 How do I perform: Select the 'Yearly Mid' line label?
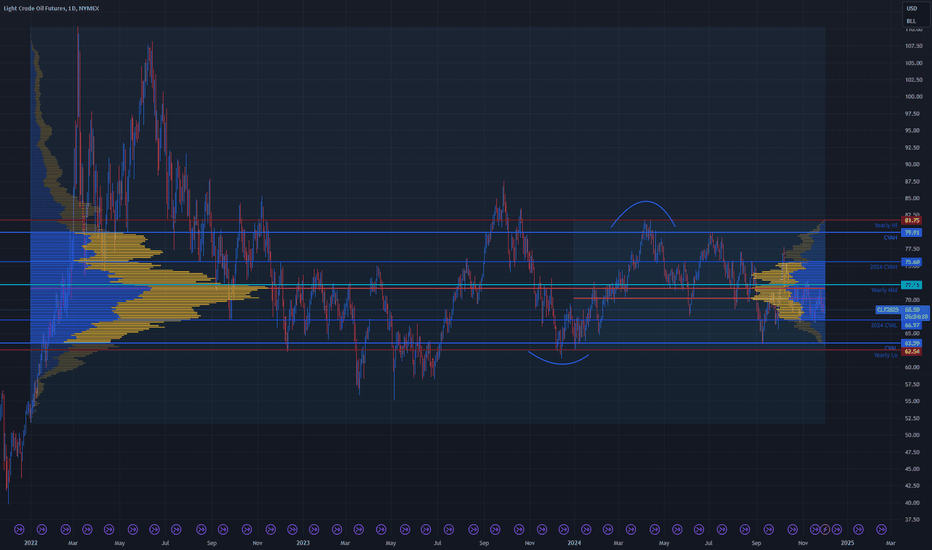(x=884, y=290)
